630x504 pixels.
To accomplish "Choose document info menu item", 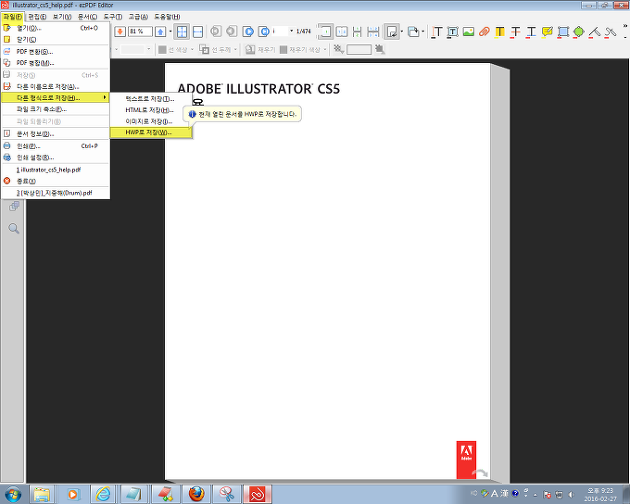I will point(55,134).
